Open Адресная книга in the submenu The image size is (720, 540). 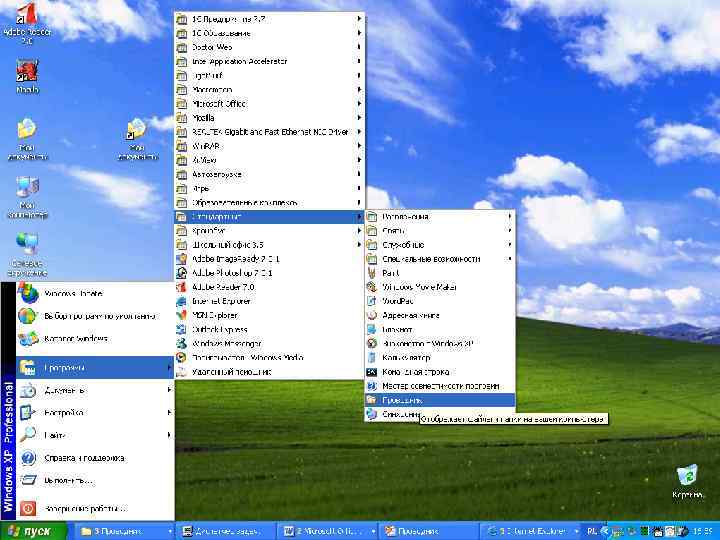click(440, 315)
